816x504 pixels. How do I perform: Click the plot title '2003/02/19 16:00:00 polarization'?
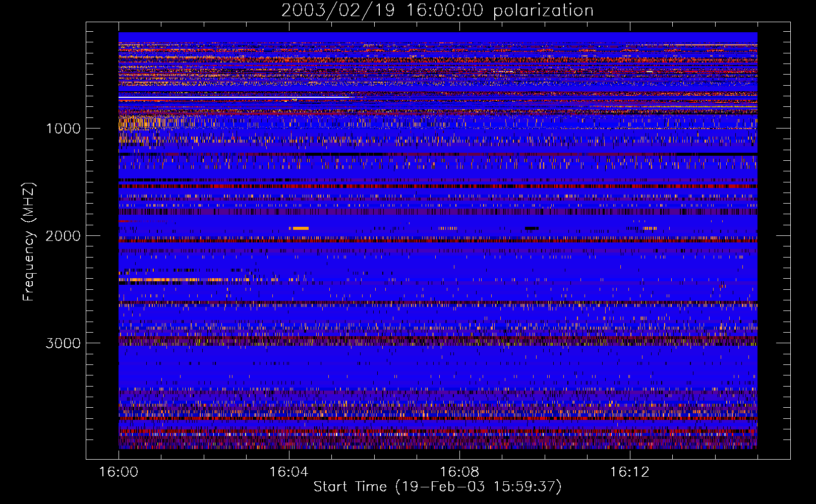tap(437, 11)
